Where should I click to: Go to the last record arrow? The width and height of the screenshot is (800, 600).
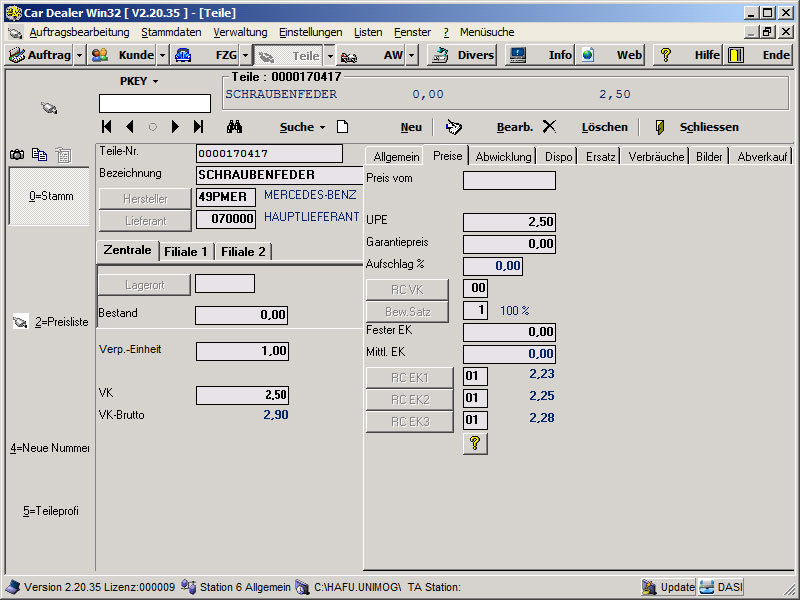point(198,127)
